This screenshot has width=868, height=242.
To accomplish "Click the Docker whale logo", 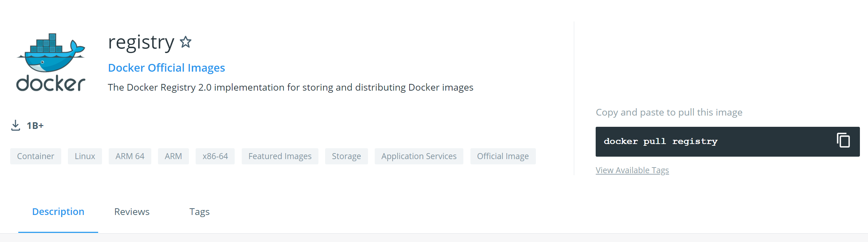I will coord(51,62).
